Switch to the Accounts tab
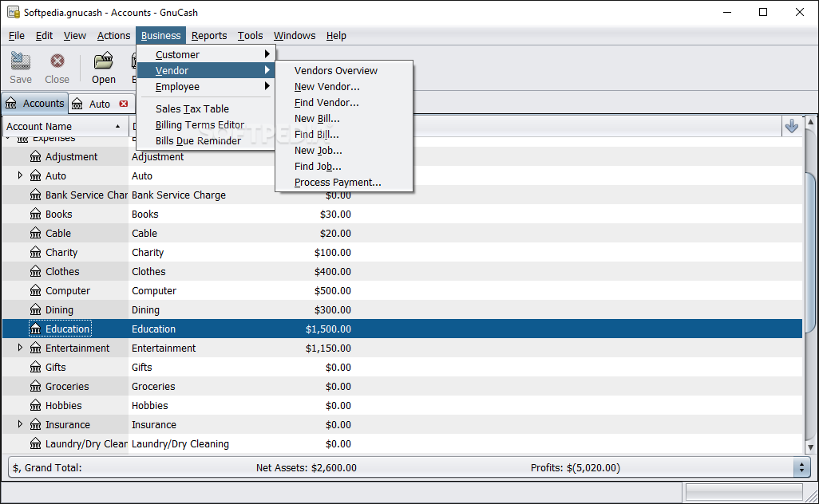The image size is (819, 504). click(35, 104)
